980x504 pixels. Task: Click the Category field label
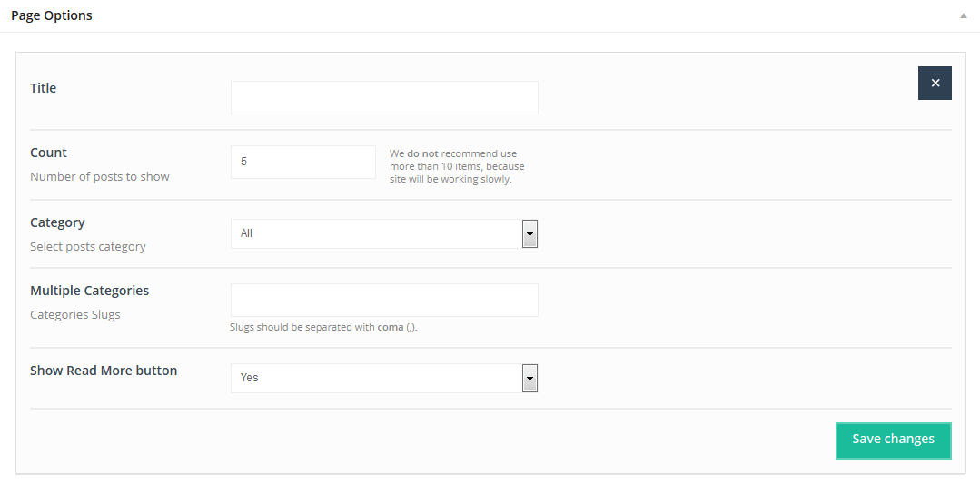pyautogui.click(x=57, y=222)
